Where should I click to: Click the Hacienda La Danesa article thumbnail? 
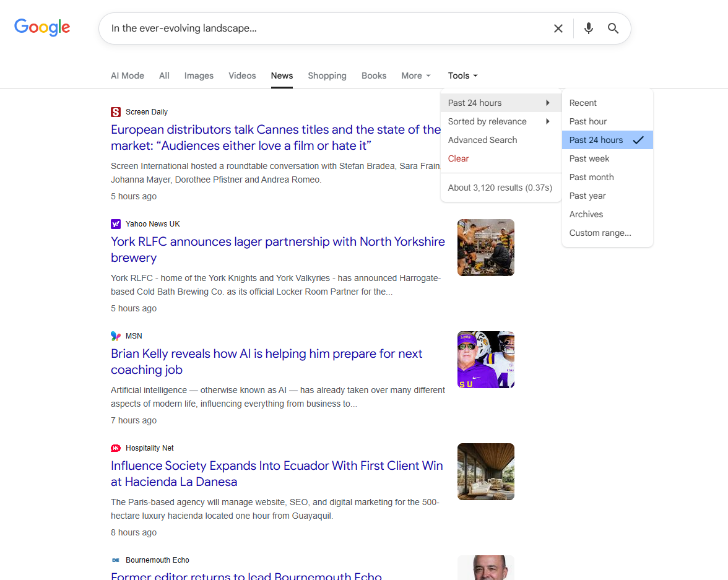[485, 471]
